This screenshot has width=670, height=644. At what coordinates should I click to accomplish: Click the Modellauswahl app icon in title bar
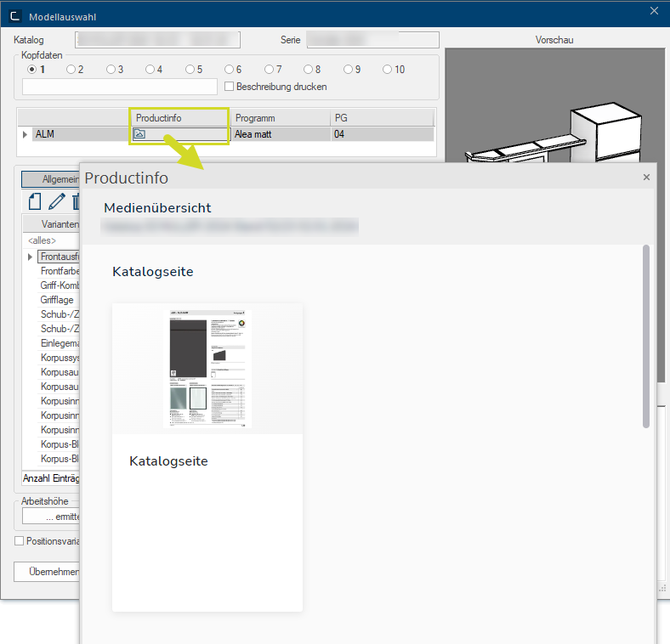pyautogui.click(x=14, y=16)
